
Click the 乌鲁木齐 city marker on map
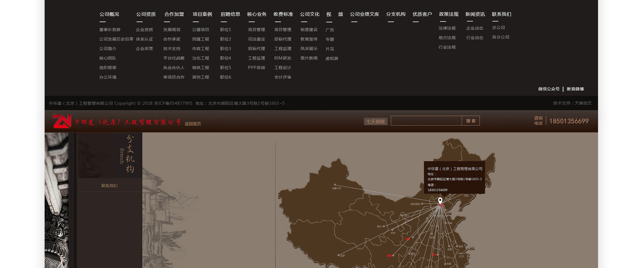point(335,185)
